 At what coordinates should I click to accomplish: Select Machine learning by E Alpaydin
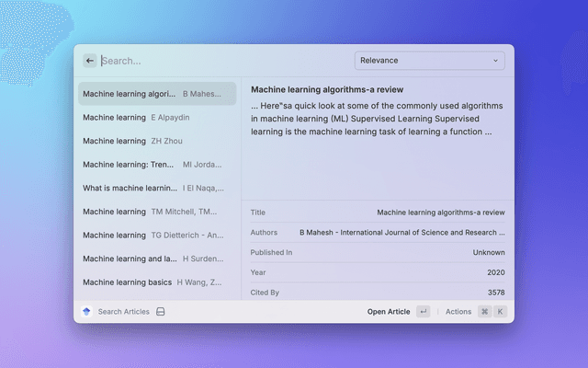tap(157, 118)
